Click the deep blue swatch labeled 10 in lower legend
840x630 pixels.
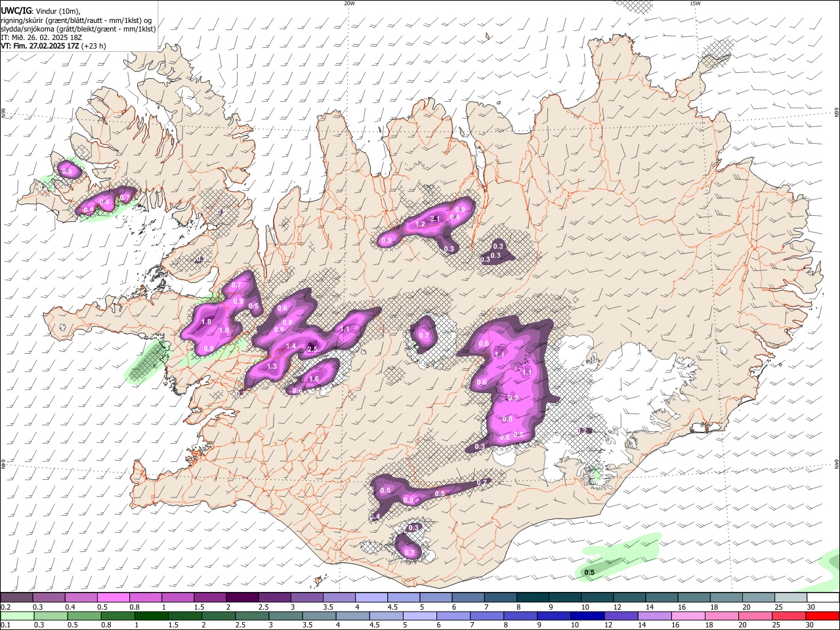[x=586, y=616]
